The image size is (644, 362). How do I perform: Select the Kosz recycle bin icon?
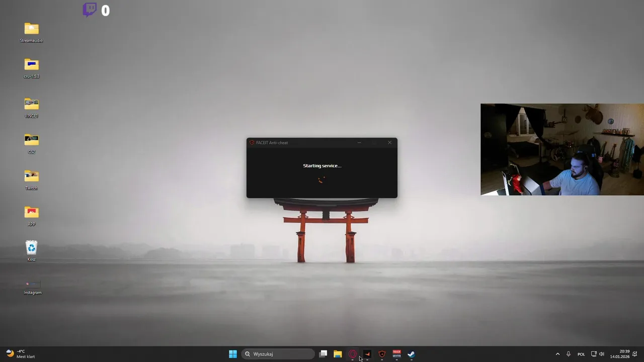point(31,251)
